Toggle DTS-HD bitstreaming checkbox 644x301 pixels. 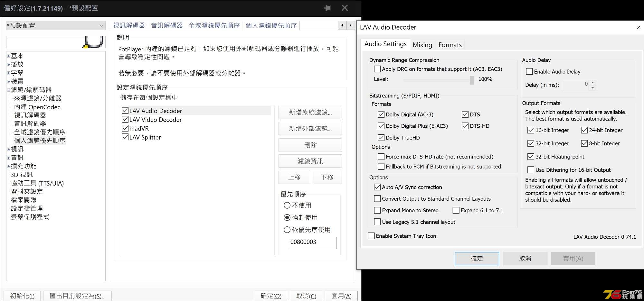click(x=465, y=126)
